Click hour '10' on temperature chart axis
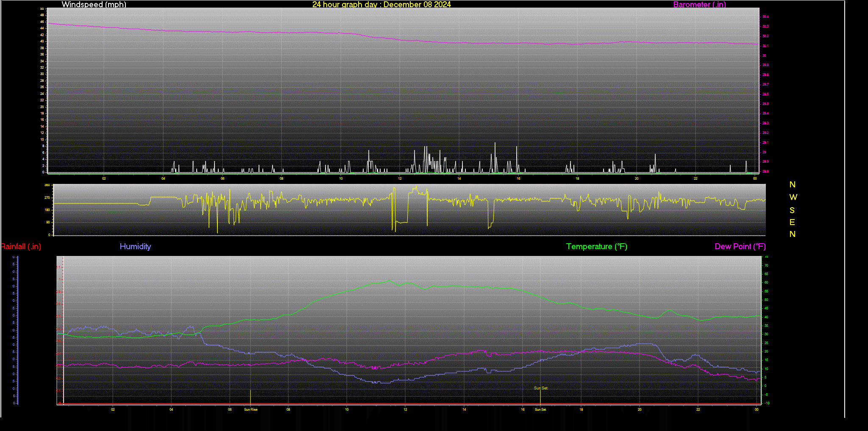 347,409
